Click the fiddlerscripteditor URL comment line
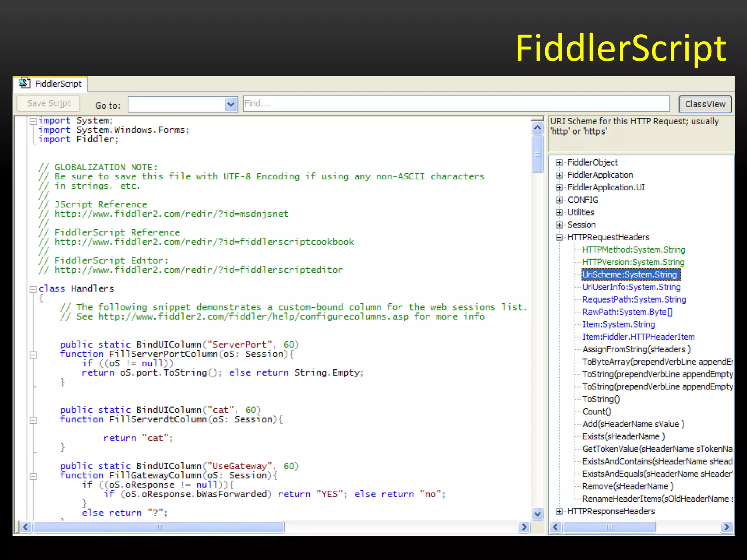The height and width of the screenshot is (560, 747). pyautogui.click(x=190, y=270)
